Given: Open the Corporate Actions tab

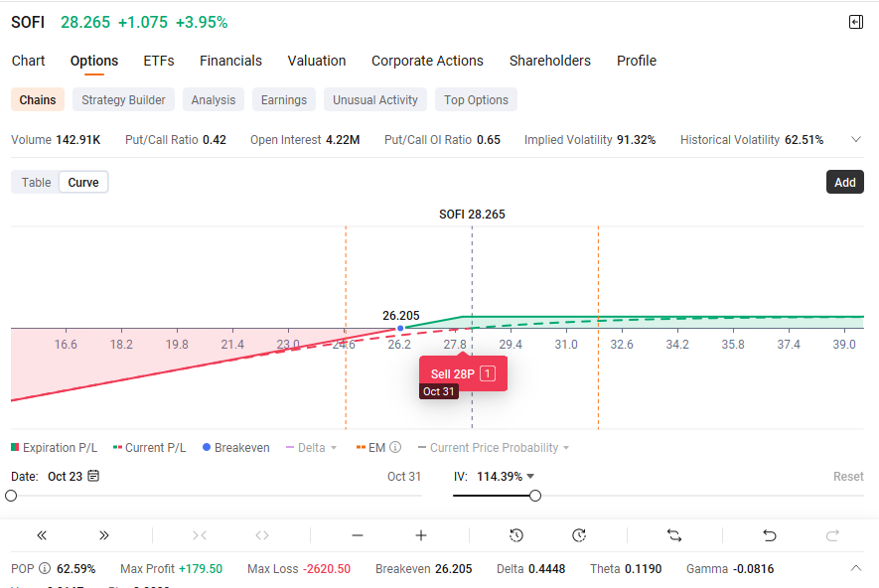Looking at the screenshot, I should (427, 61).
